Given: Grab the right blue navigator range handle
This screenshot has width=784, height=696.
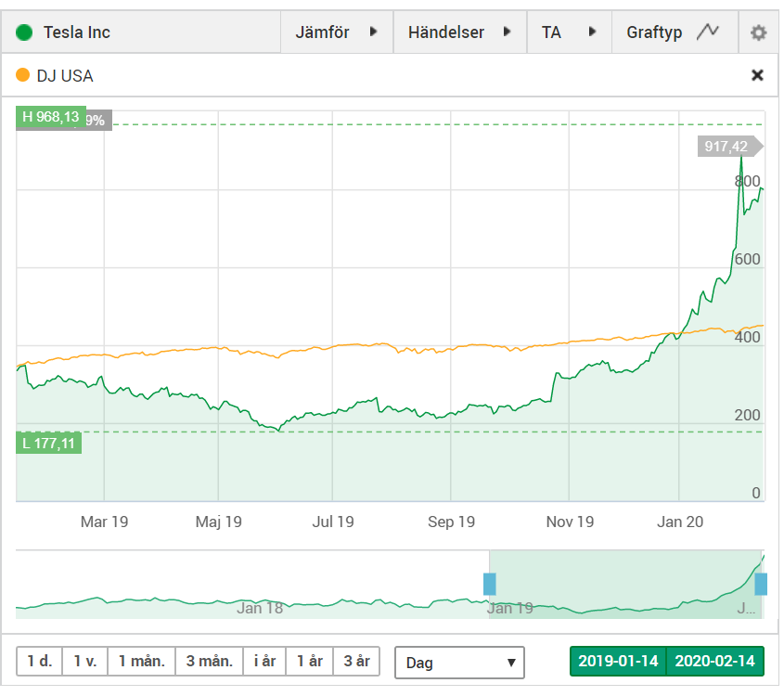Looking at the screenshot, I should coord(761,584).
